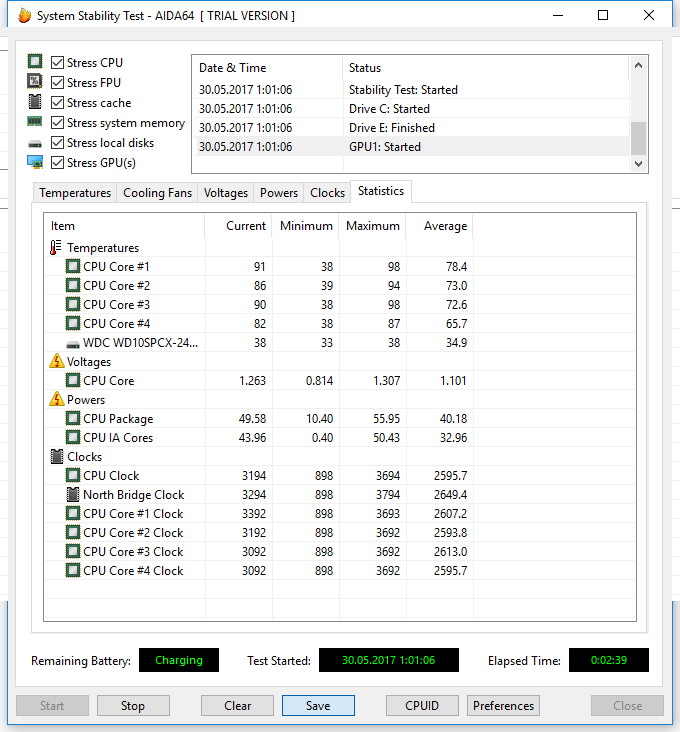Click the Minimum column header
Image resolution: width=680 pixels, height=732 pixels.
pyautogui.click(x=306, y=226)
